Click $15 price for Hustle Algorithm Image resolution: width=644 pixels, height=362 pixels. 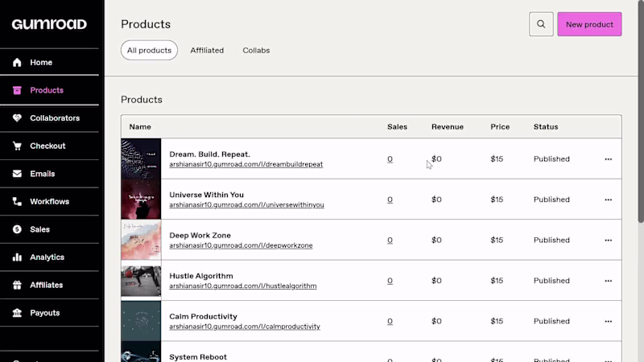point(497,281)
